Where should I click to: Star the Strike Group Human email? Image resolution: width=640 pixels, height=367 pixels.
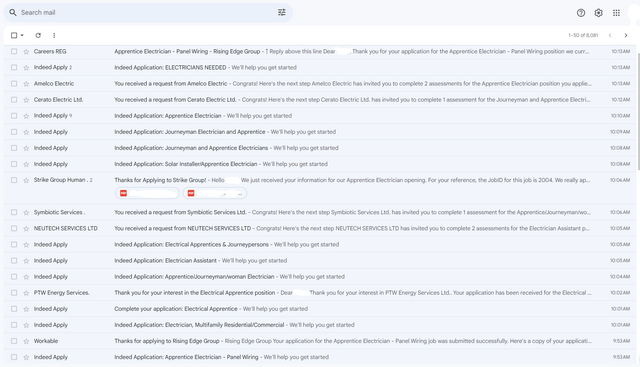26,180
